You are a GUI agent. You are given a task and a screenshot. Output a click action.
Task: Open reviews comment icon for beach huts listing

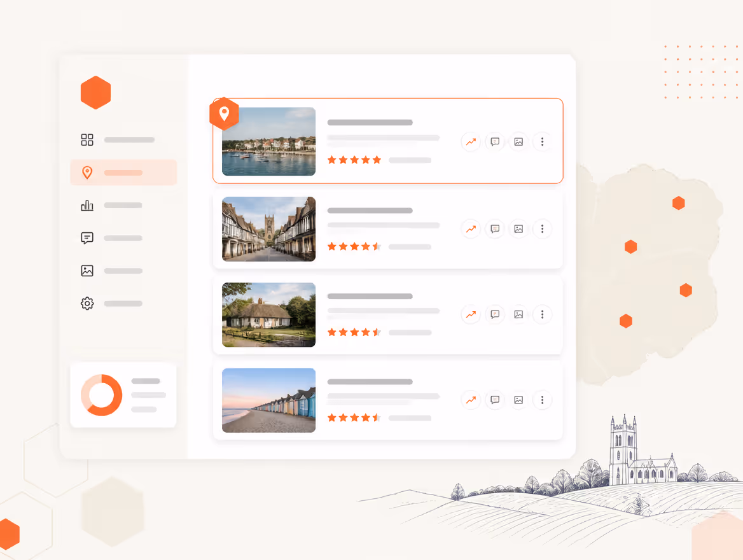click(495, 400)
